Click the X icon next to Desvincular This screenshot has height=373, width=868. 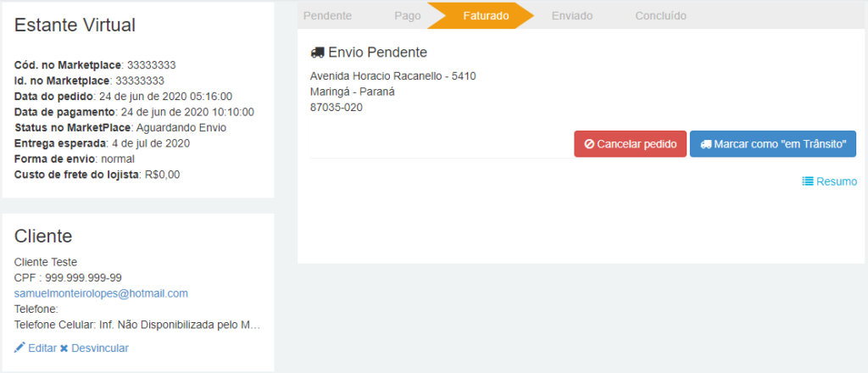point(64,348)
